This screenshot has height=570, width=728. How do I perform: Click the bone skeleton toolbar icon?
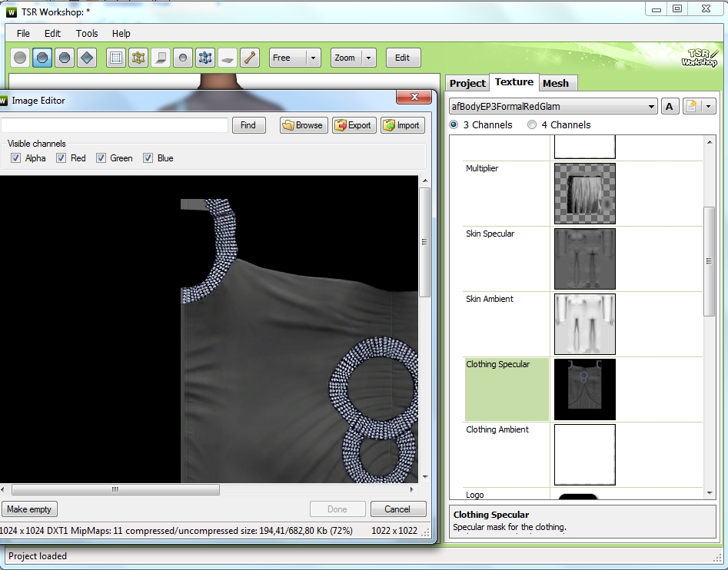click(250, 58)
